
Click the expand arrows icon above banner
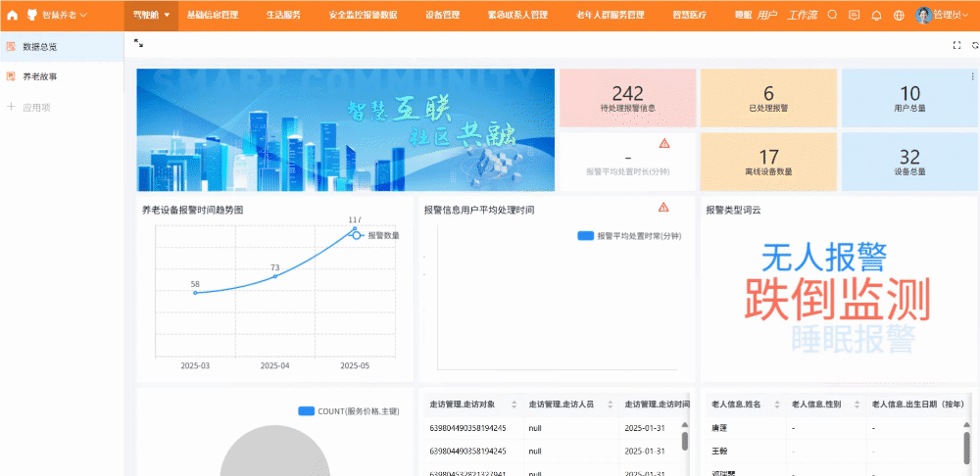pos(138,44)
